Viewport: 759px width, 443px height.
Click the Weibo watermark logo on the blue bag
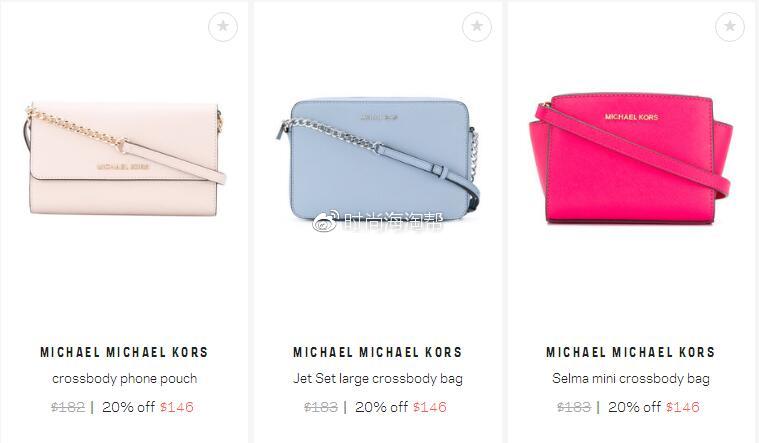click(326, 222)
